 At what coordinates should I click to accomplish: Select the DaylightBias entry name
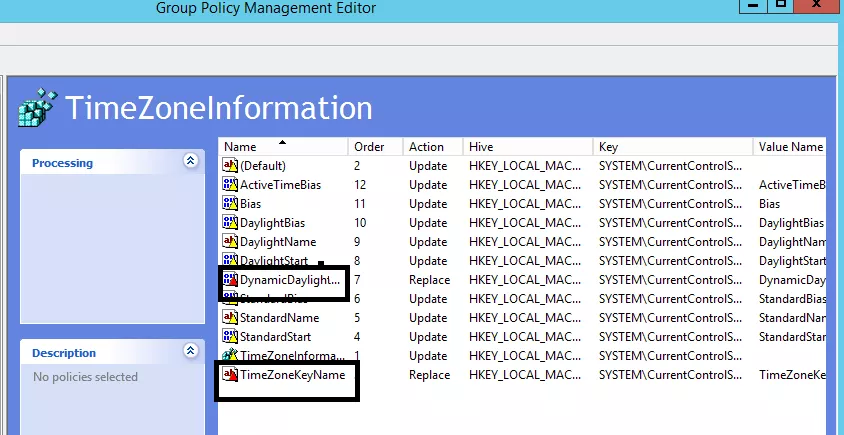pos(272,223)
